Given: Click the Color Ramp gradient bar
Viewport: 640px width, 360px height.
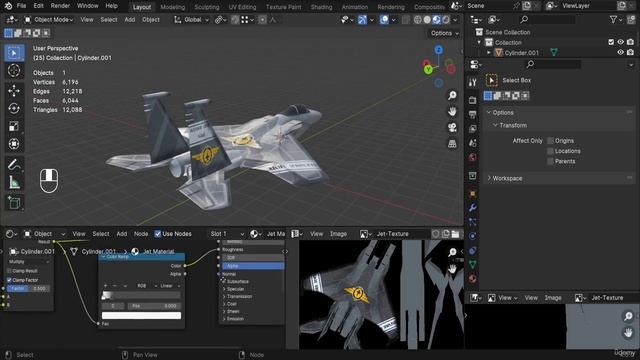Looking at the screenshot, I should pyautogui.click(x=141, y=295).
